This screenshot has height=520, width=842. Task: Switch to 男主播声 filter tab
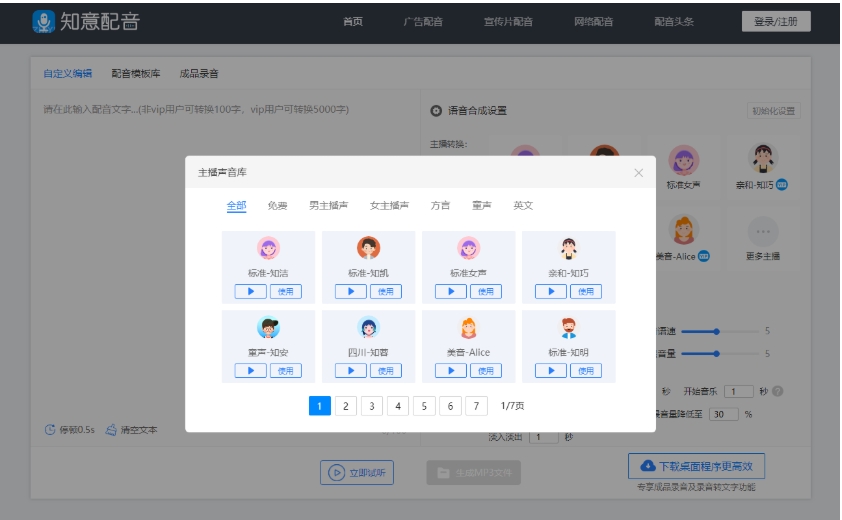329,205
